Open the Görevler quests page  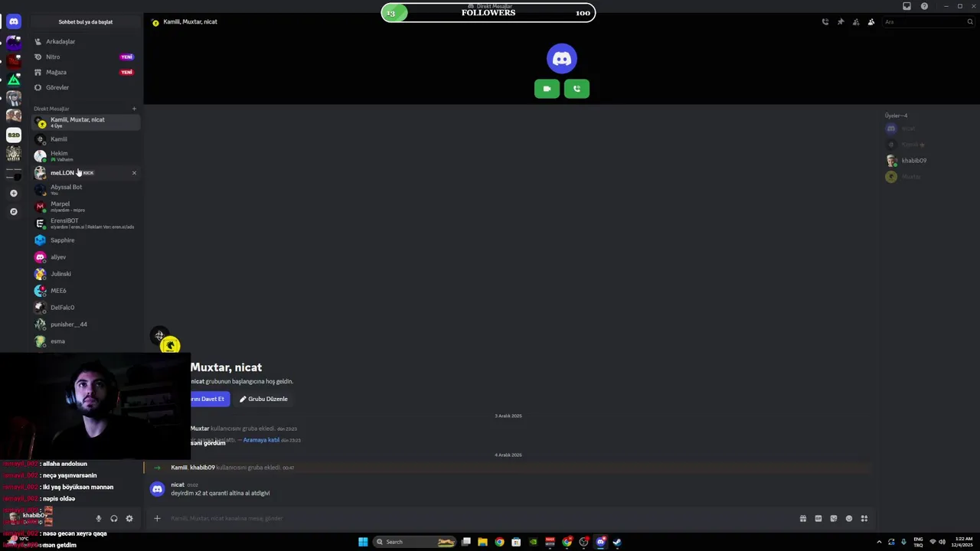click(x=84, y=87)
